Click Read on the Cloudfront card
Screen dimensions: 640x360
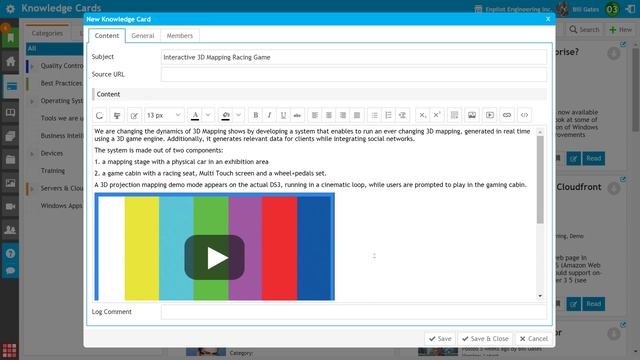pyautogui.click(x=593, y=304)
